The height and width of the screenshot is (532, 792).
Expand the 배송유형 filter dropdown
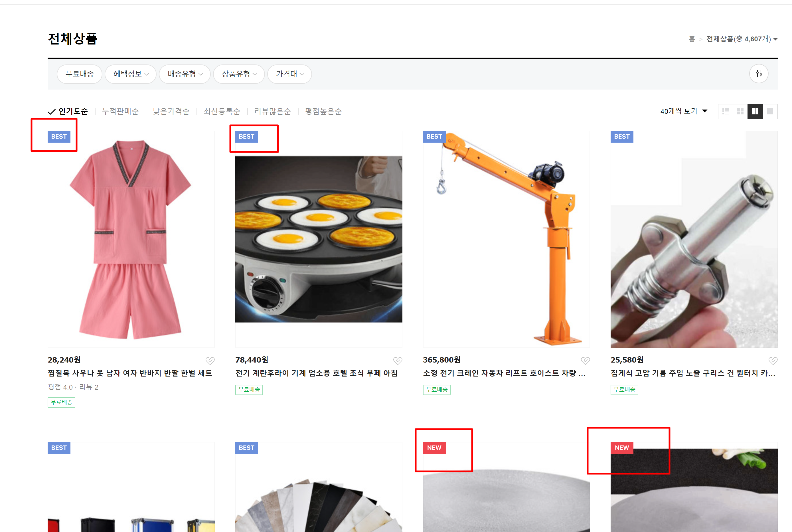point(185,74)
